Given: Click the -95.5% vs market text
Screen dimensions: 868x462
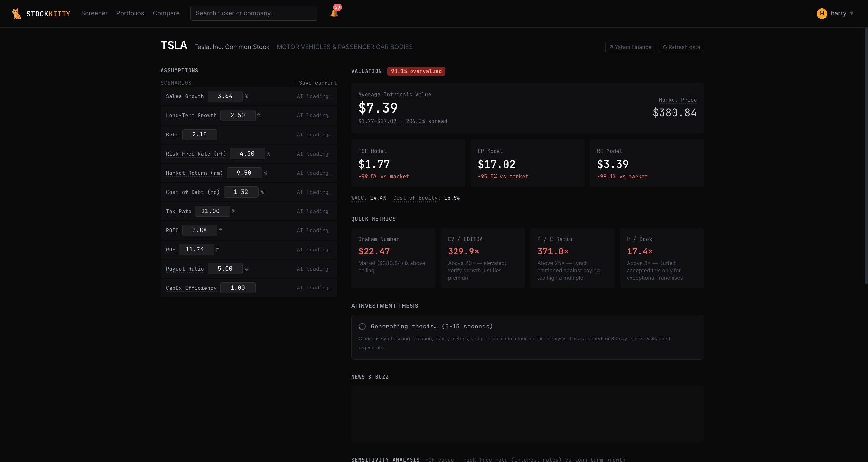Looking at the screenshot, I should tap(503, 177).
